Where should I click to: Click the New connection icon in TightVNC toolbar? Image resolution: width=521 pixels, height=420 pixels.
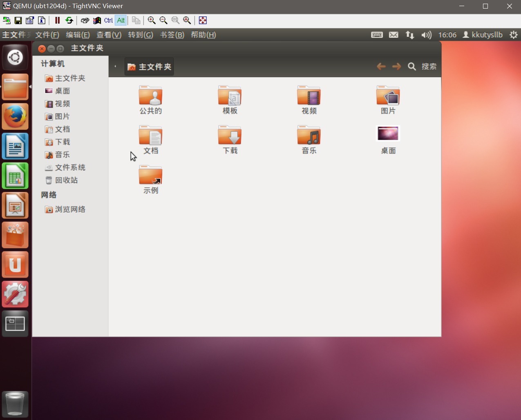coord(7,20)
